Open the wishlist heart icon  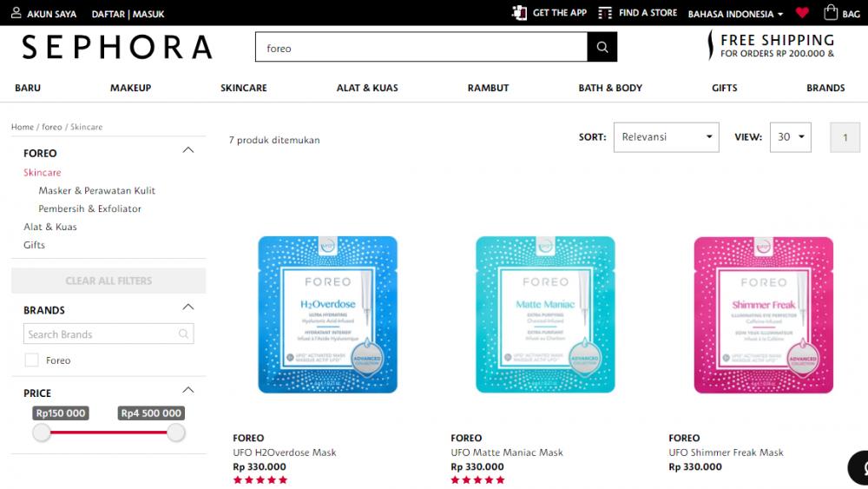coord(802,13)
